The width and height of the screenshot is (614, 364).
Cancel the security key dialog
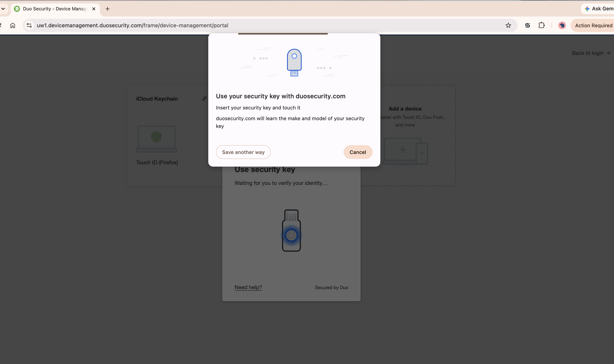pos(358,152)
